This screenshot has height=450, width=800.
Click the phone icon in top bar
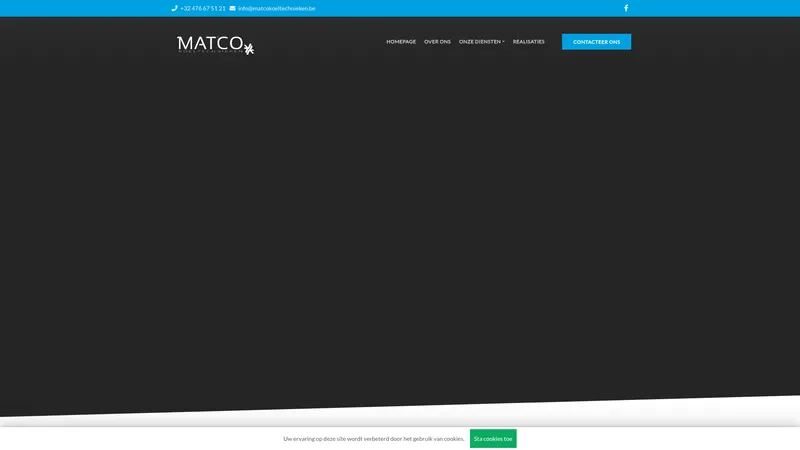(174, 8)
